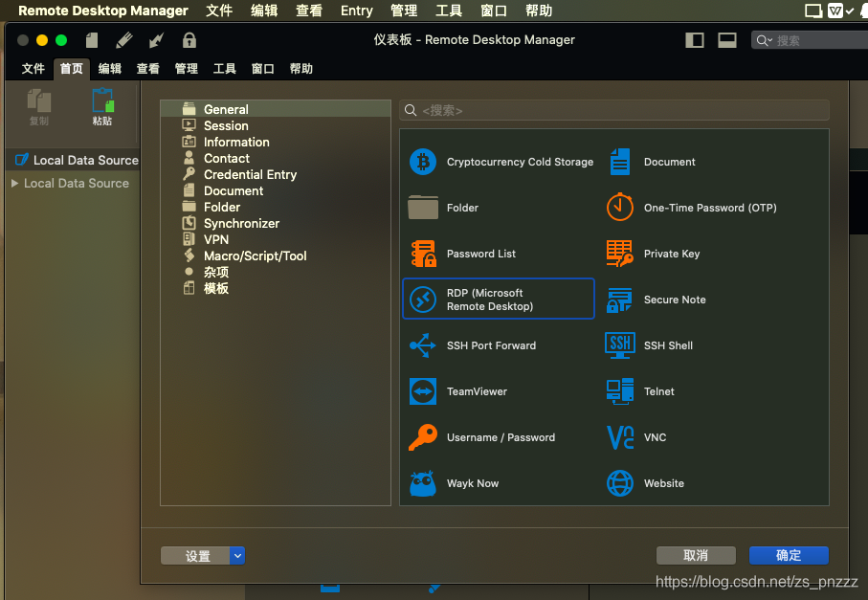868x600 pixels.
Task: Pick the Username / Password key icon
Action: point(423,437)
